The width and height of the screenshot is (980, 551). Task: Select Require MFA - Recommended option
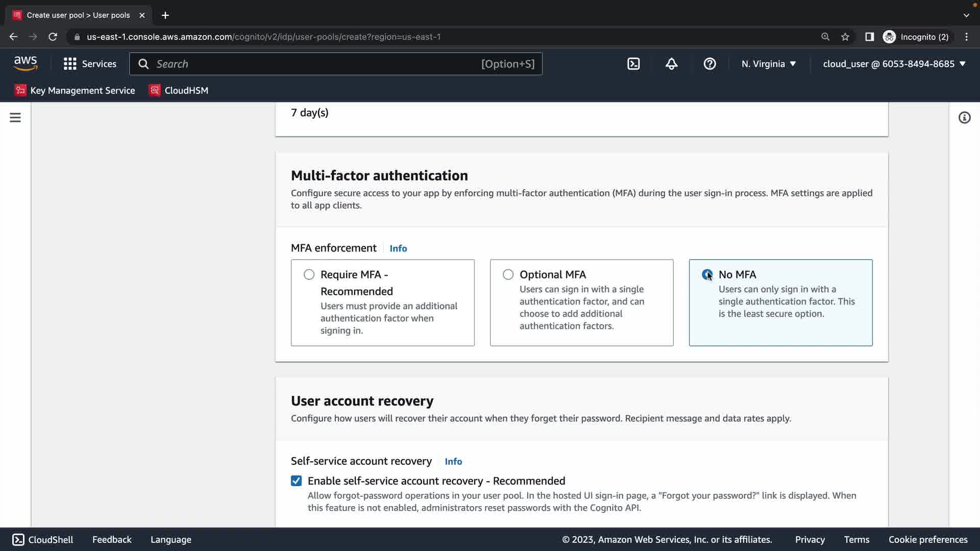(x=309, y=274)
